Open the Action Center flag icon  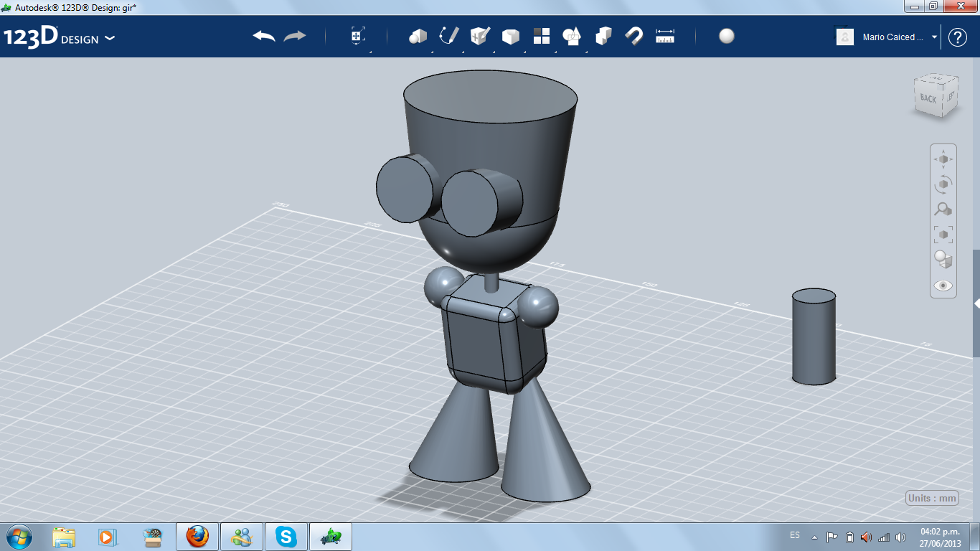point(832,537)
